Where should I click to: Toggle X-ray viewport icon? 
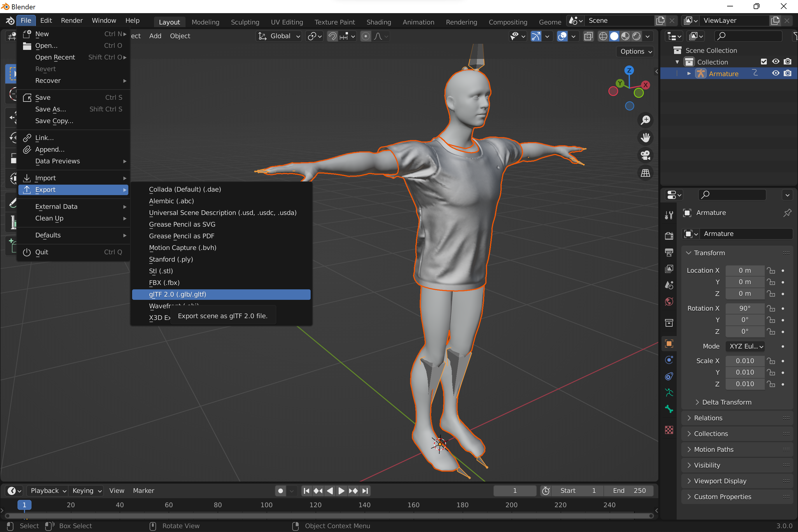[588, 36]
